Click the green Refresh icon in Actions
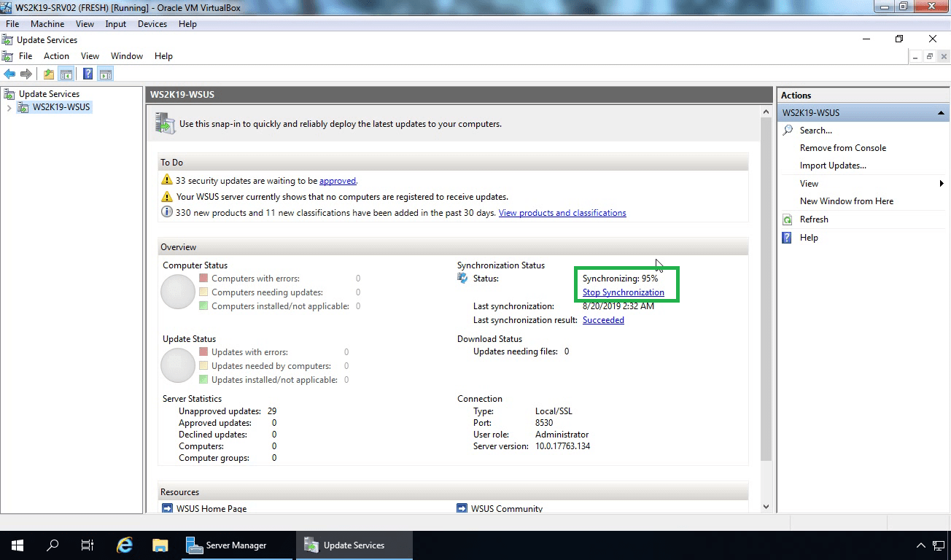The width and height of the screenshot is (951, 560). tap(788, 219)
